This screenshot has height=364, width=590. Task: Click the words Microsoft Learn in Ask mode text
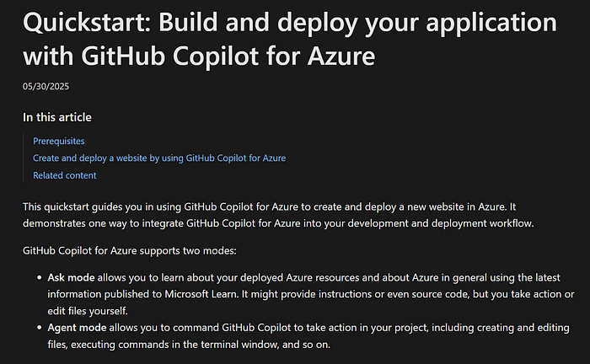pos(201,294)
